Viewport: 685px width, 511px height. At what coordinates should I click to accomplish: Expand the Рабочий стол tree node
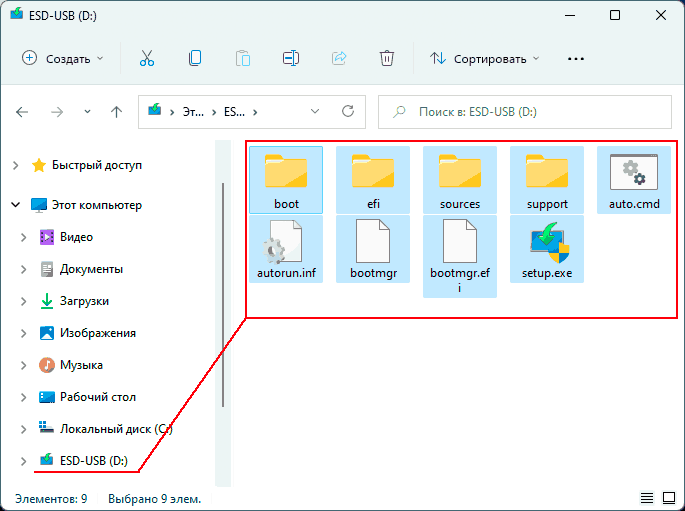click(x=24, y=397)
